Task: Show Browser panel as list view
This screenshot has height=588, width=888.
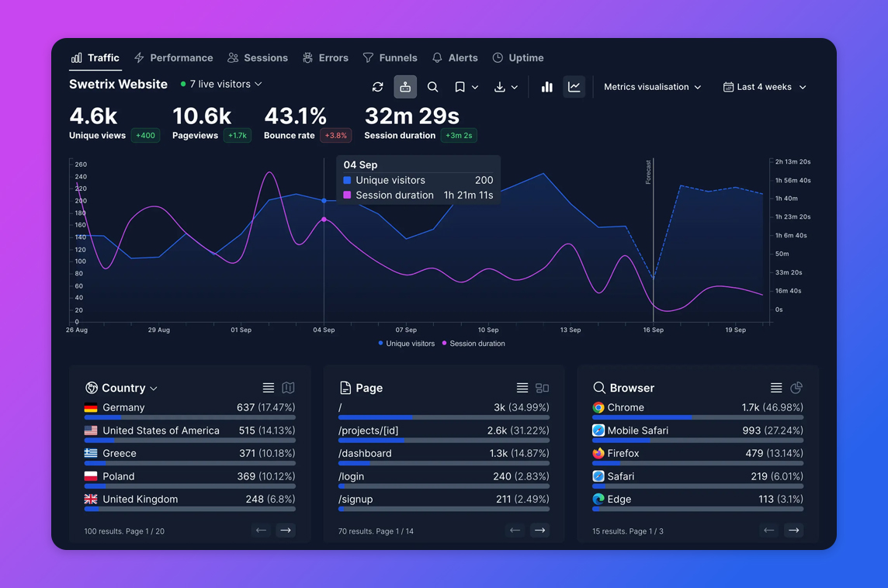Action: pyautogui.click(x=776, y=388)
